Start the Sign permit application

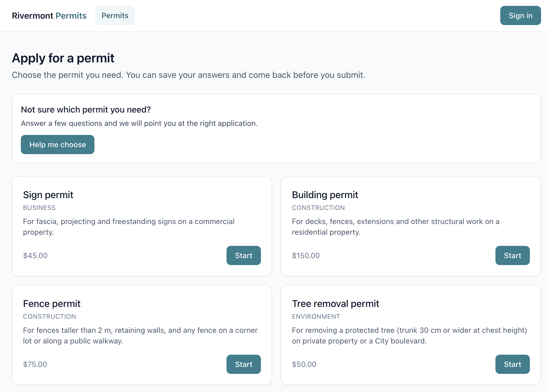(x=244, y=255)
